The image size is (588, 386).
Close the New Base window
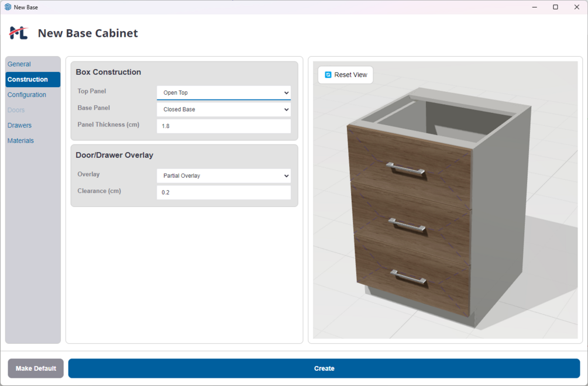(577, 7)
